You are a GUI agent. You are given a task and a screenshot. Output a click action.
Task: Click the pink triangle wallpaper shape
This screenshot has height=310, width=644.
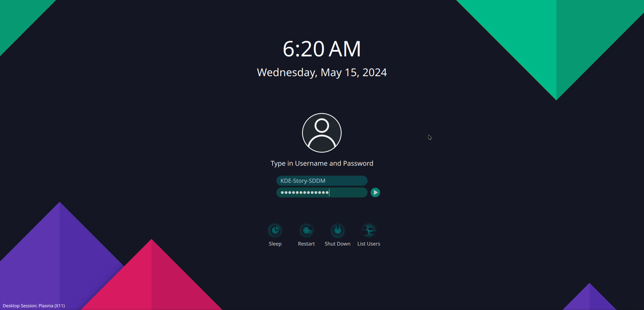click(x=152, y=282)
